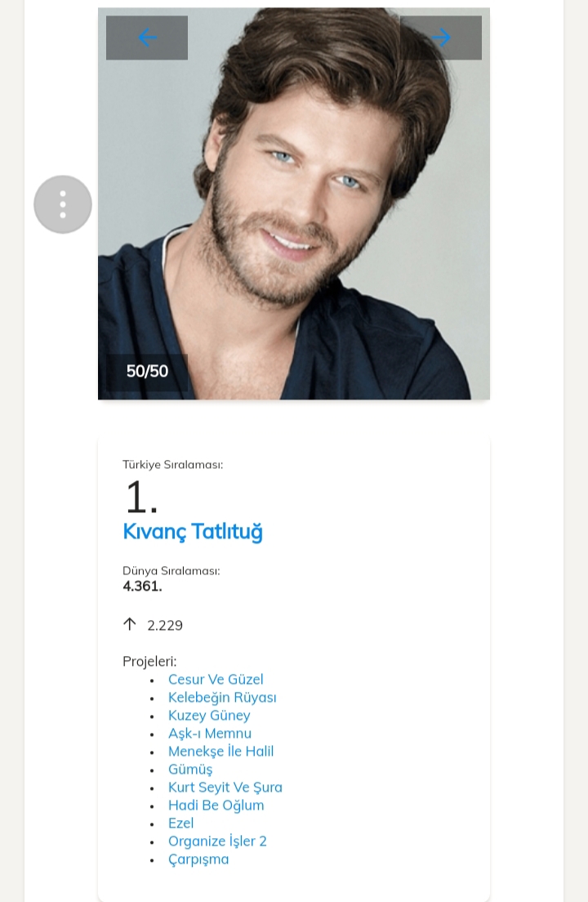Open Menekşe İle Halil project page
This screenshot has height=902, width=588.
pyautogui.click(x=220, y=752)
